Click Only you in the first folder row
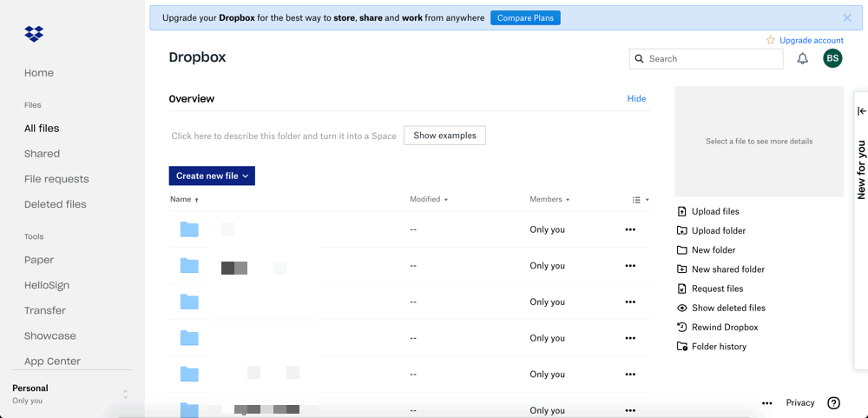Viewport: 868px width, 418px height. click(547, 229)
